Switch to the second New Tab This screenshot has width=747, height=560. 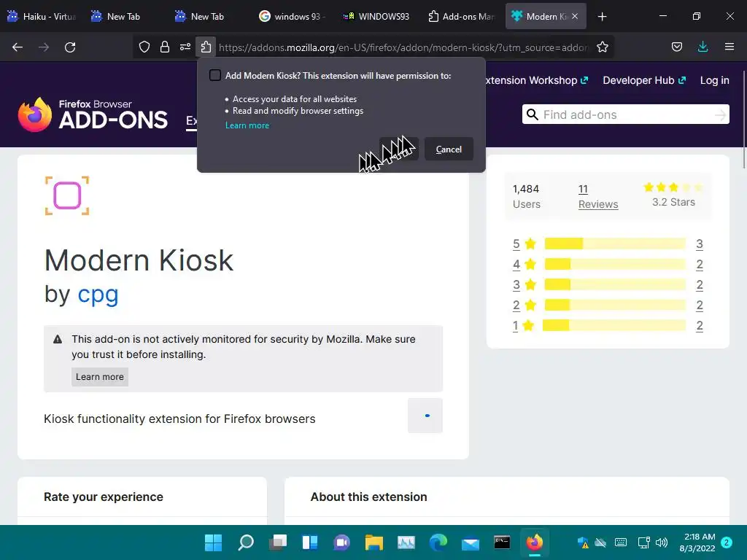(206, 16)
